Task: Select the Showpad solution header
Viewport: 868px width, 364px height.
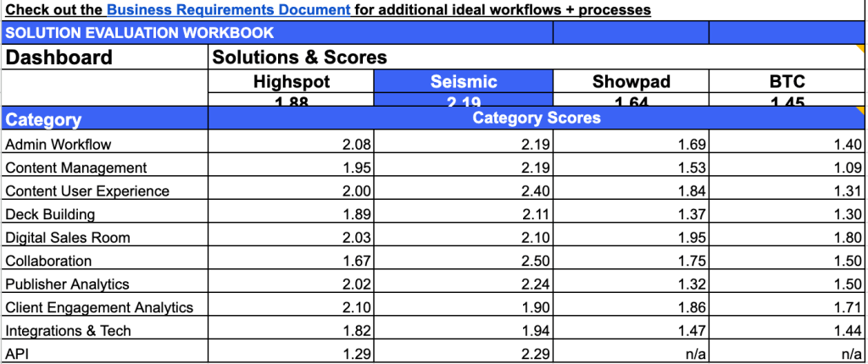Action: [631, 82]
